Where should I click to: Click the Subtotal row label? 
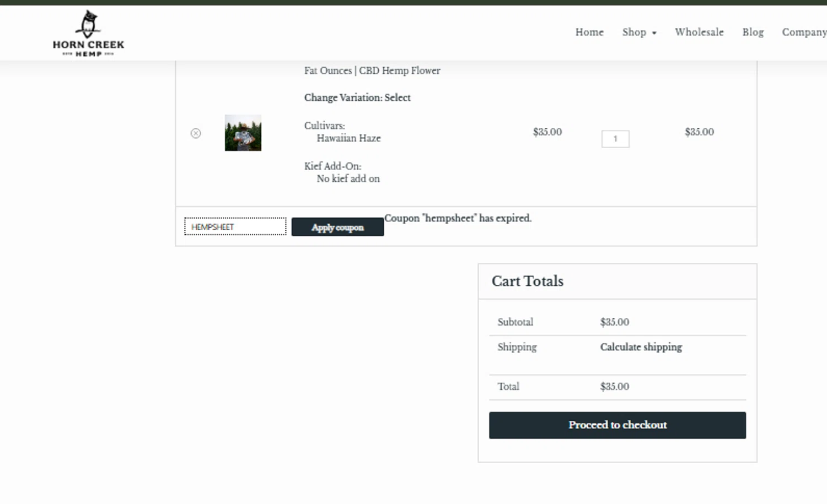[515, 322]
